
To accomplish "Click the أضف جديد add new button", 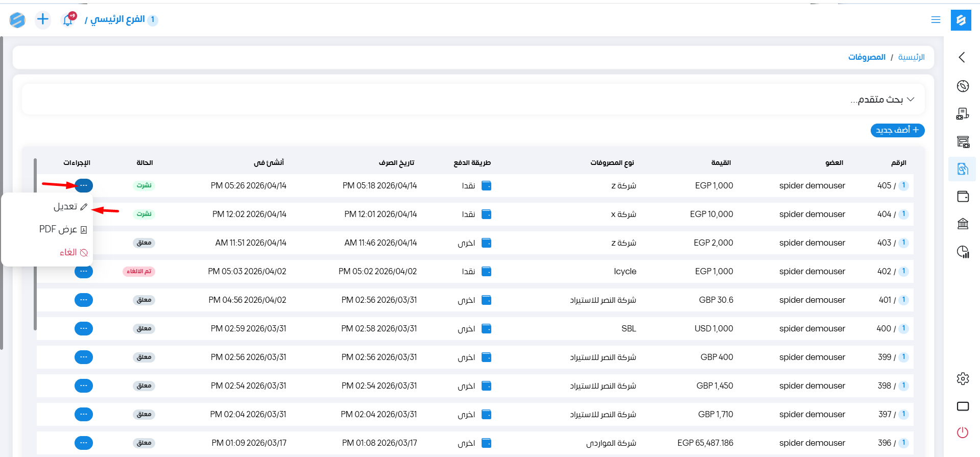I will click(x=897, y=130).
